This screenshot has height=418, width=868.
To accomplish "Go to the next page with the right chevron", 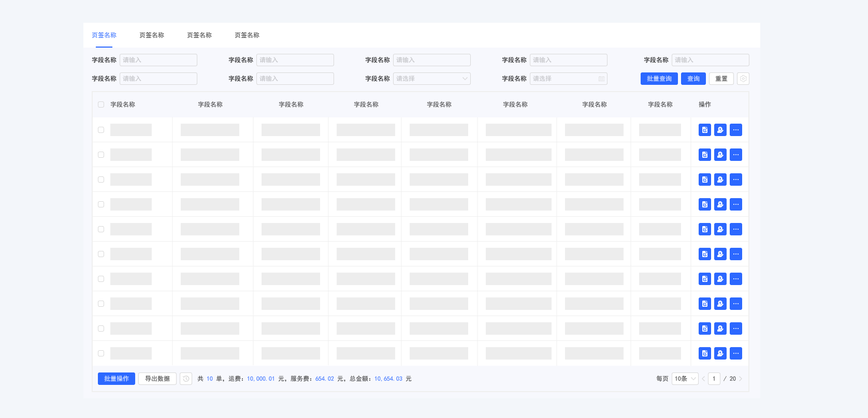I will (x=741, y=379).
